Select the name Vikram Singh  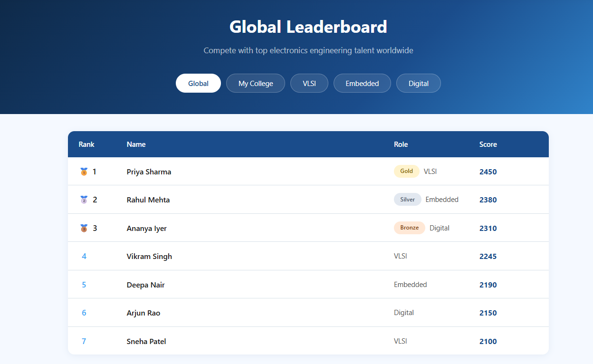click(149, 256)
